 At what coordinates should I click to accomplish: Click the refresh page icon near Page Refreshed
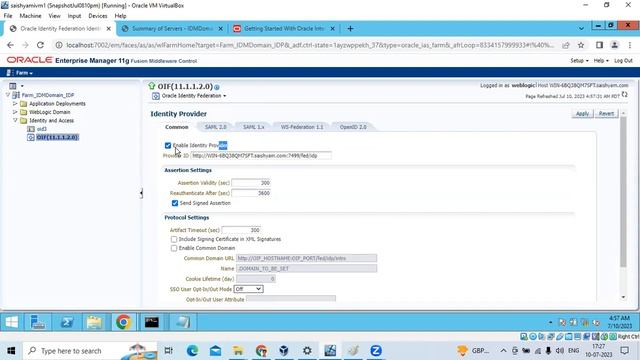click(625, 95)
